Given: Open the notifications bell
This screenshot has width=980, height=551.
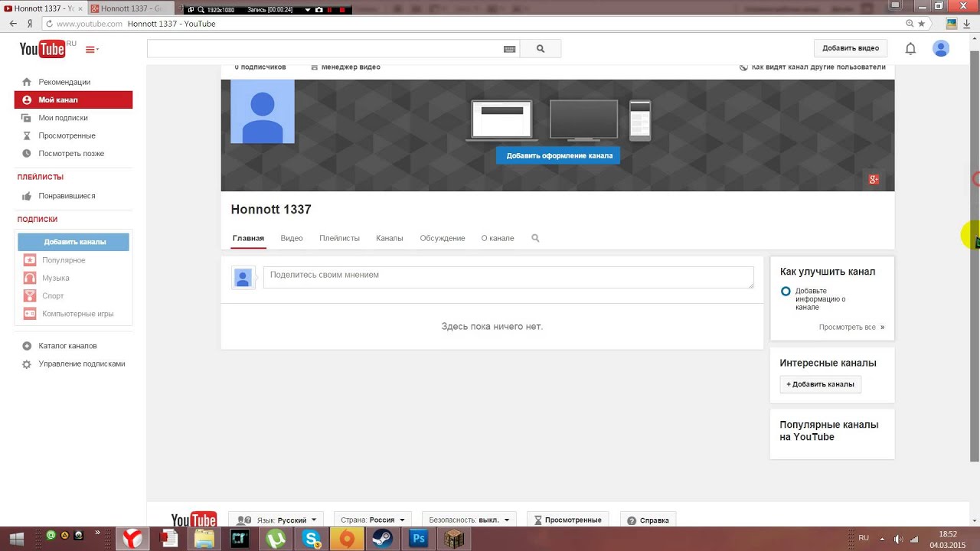Looking at the screenshot, I should pos(910,48).
